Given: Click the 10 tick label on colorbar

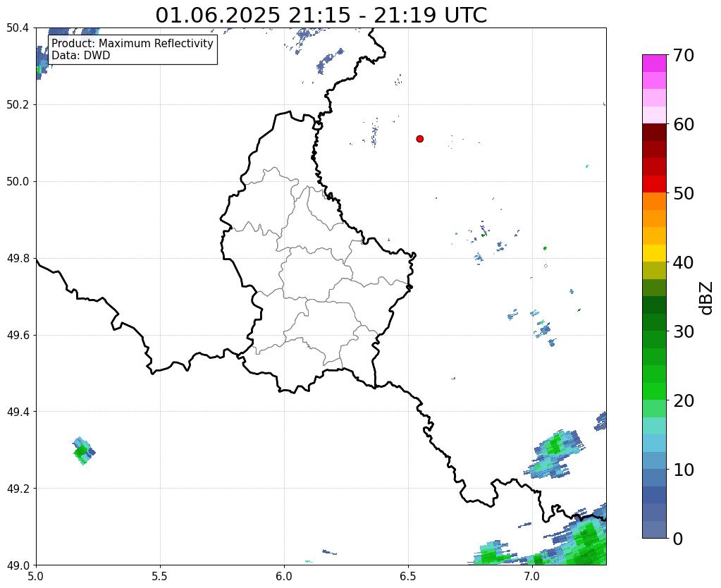Looking at the screenshot, I should click(684, 470).
